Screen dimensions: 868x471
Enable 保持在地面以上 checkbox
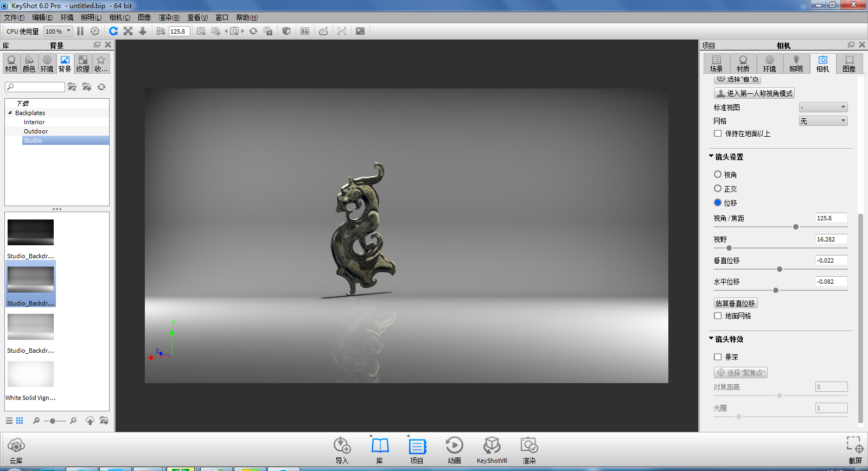pyautogui.click(x=718, y=133)
